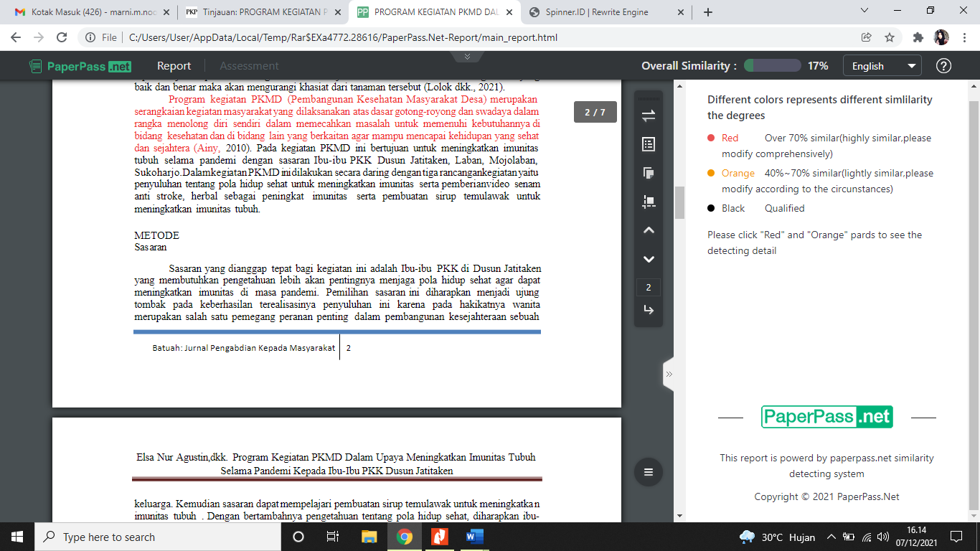Open Word from the taskbar
This screenshot has height=551, width=980.
tap(474, 537)
